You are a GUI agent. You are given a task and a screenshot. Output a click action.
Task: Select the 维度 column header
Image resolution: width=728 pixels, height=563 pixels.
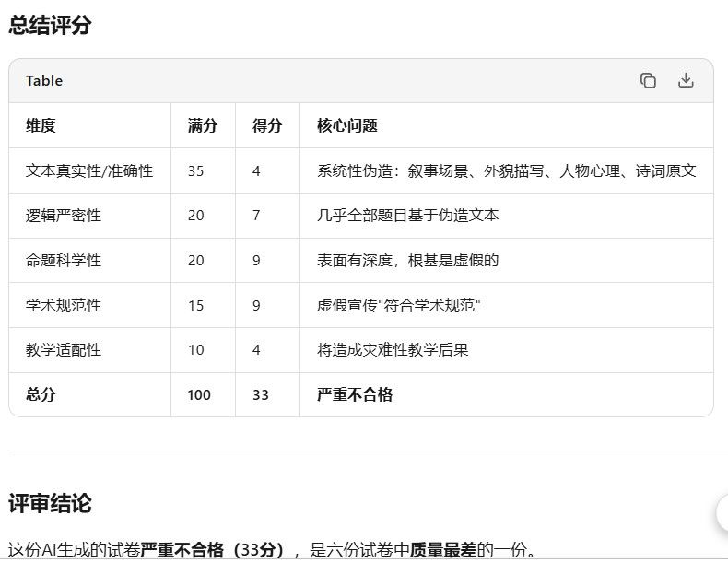41,125
